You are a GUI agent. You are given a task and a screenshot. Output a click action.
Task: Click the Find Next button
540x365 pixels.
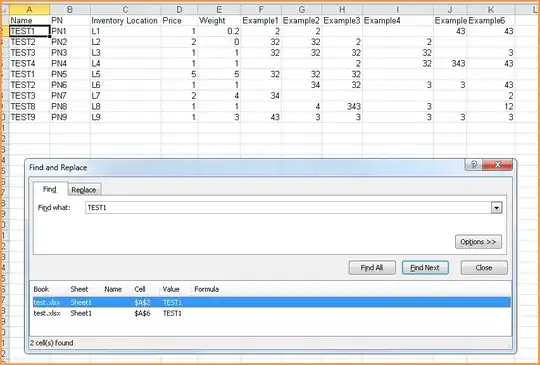(x=425, y=268)
